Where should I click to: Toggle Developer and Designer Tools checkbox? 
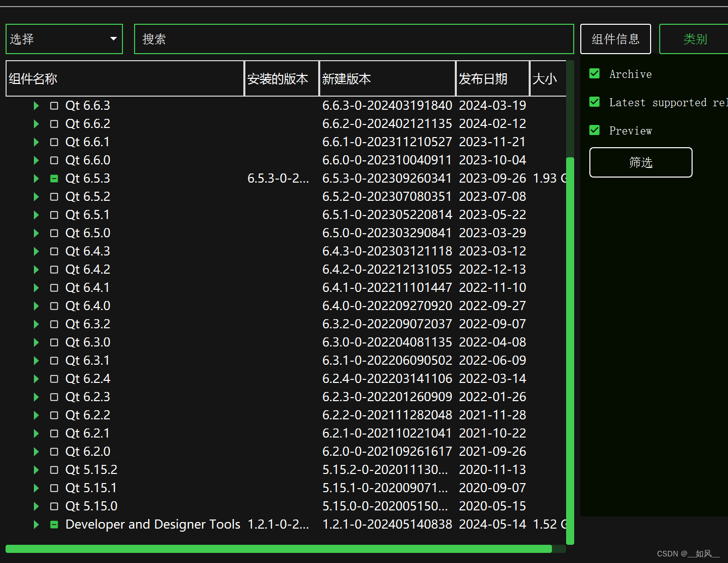point(54,525)
